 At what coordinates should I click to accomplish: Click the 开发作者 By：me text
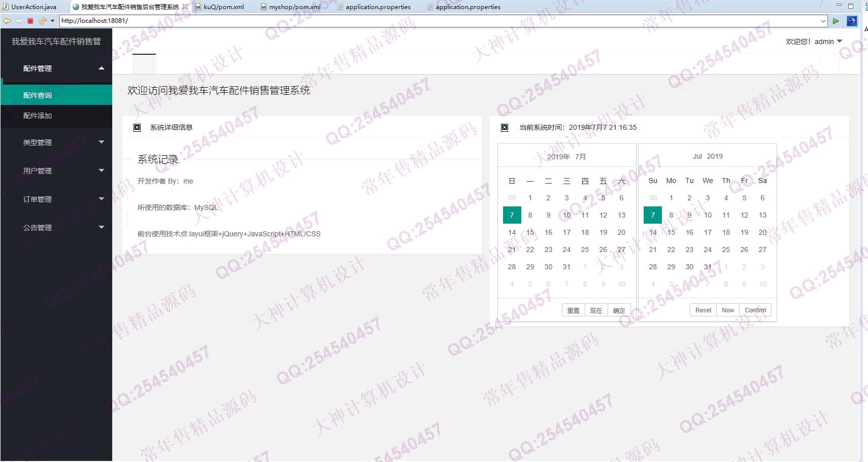(165, 181)
